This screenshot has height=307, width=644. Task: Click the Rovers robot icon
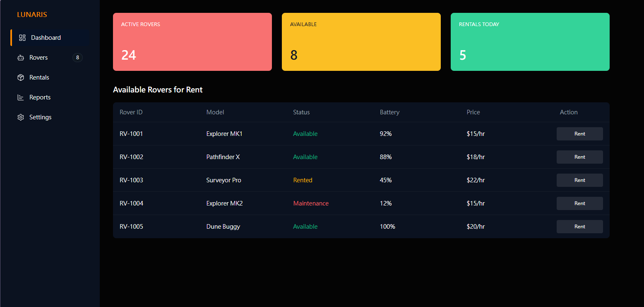tap(21, 58)
